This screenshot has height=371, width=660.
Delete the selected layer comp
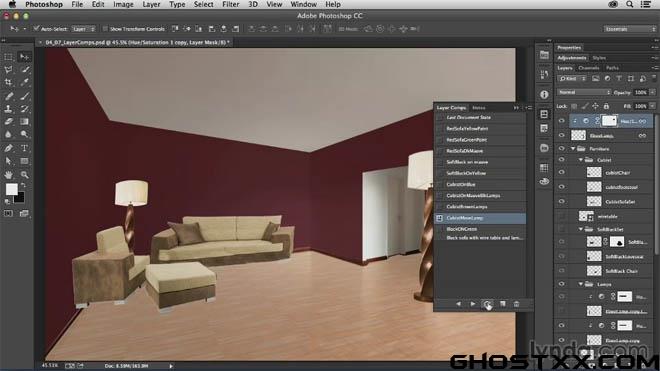point(516,304)
